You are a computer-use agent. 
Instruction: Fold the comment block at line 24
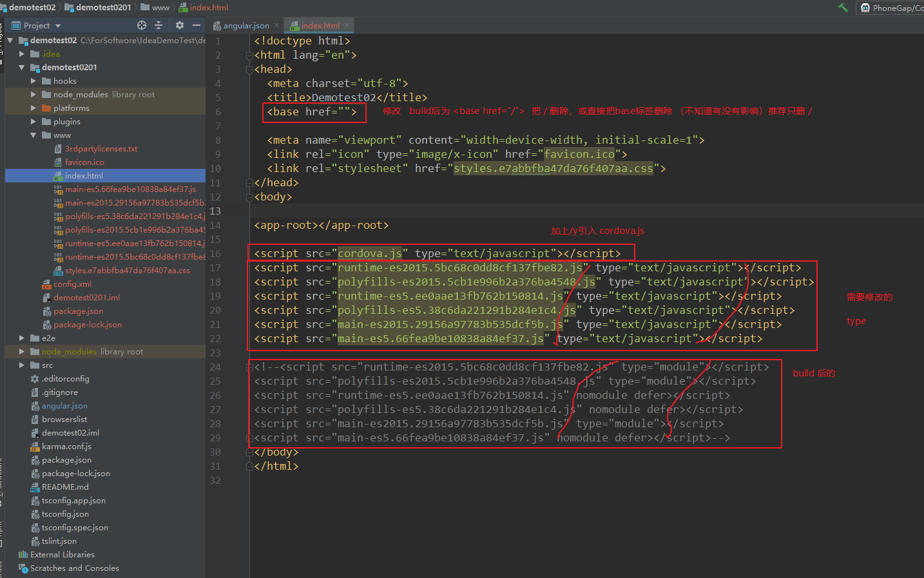coord(249,367)
